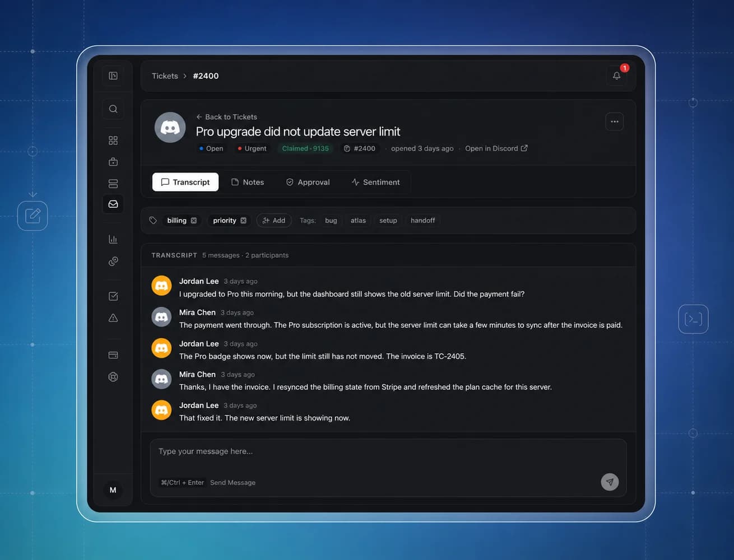734x560 pixels.
Task: Click the ⌘/Ctrl + Enter shortcut hint
Action: point(183,482)
